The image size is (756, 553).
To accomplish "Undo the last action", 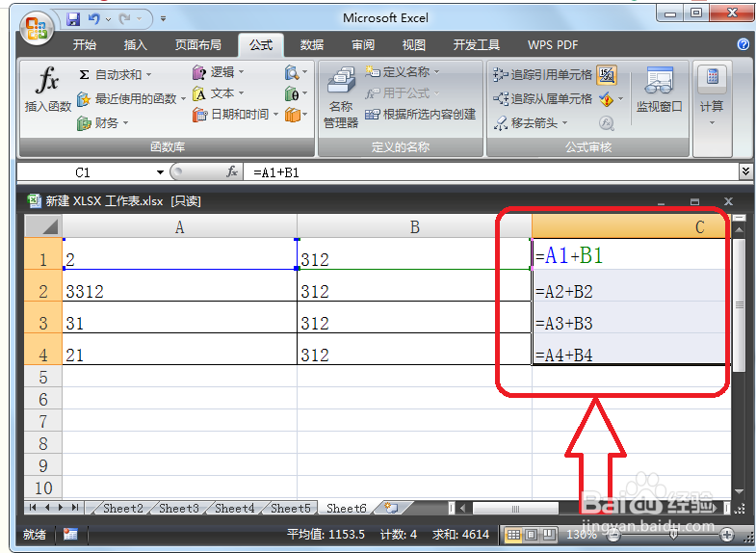I will 94,19.
